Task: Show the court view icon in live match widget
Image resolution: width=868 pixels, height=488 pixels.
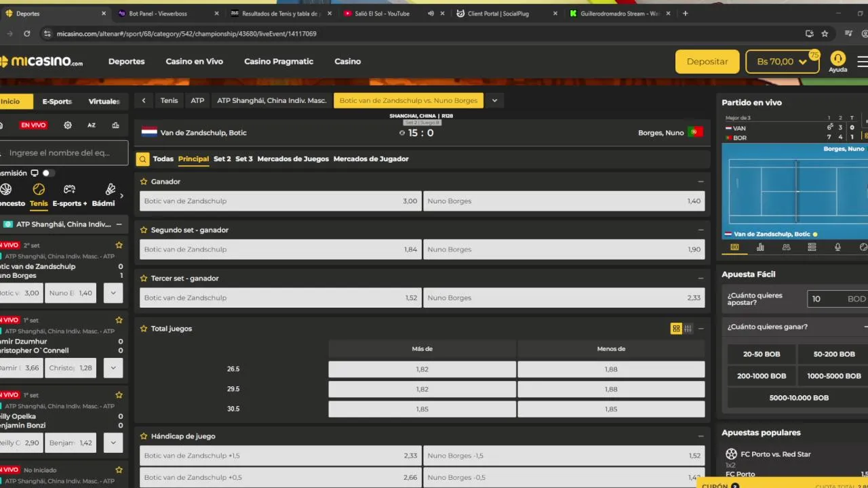Action: click(734, 247)
